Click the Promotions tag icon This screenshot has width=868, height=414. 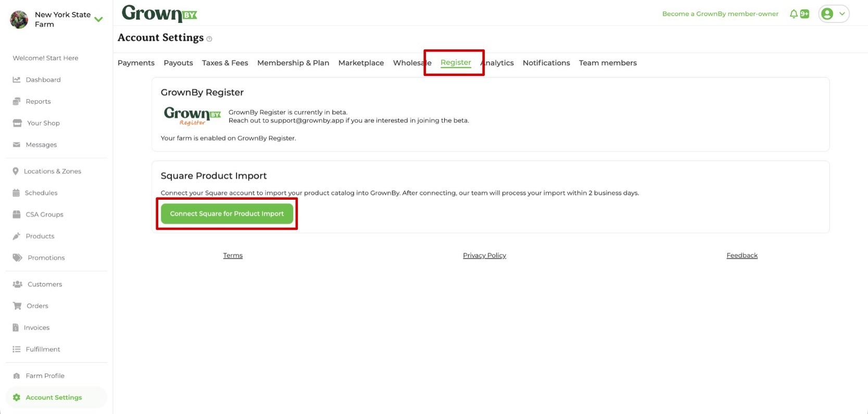tap(18, 257)
